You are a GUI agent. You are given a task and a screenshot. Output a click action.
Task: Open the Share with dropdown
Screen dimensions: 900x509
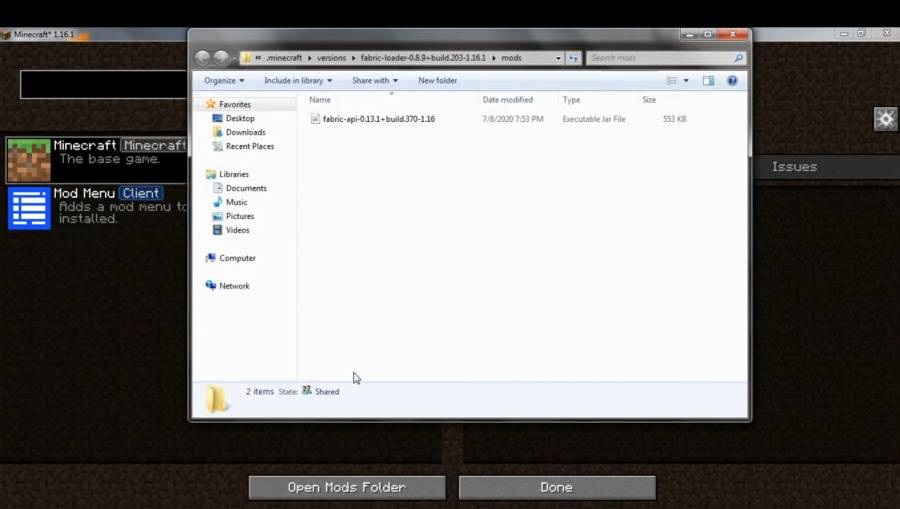[374, 80]
